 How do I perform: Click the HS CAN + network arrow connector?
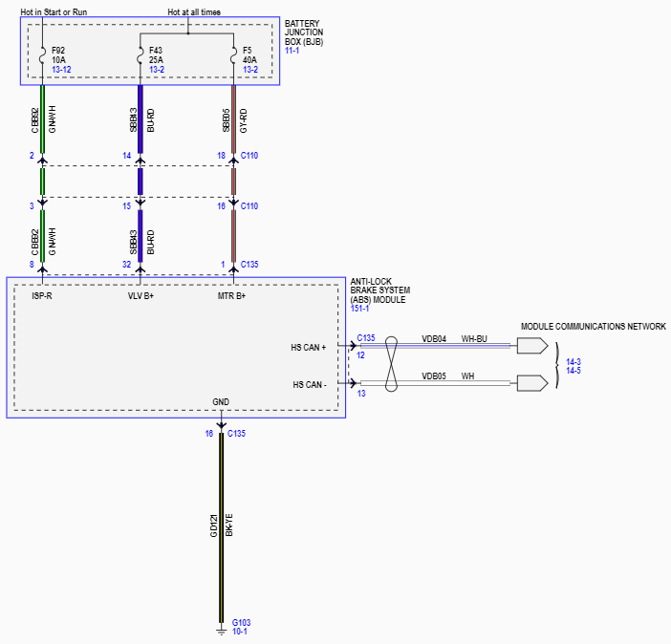click(x=531, y=346)
